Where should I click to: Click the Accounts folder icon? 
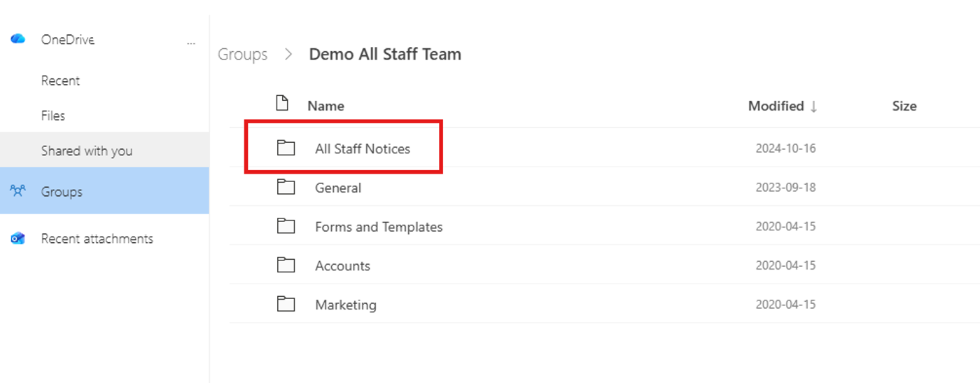point(286,265)
